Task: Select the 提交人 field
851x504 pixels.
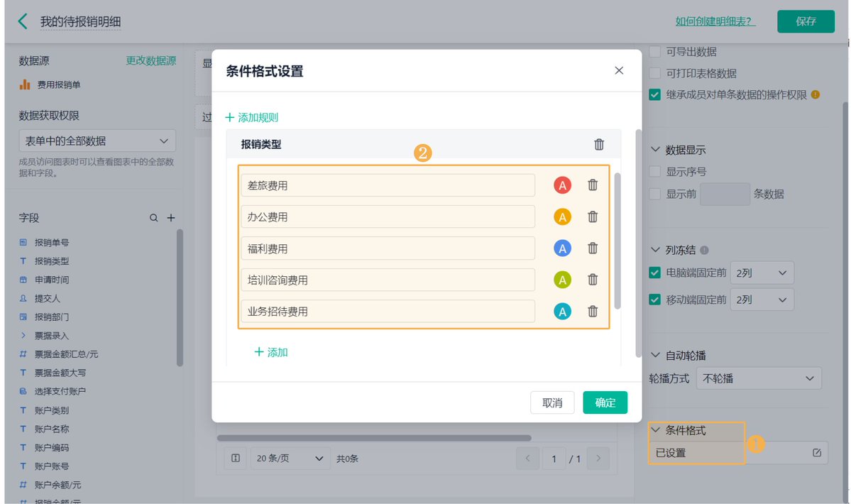Action: [48, 298]
